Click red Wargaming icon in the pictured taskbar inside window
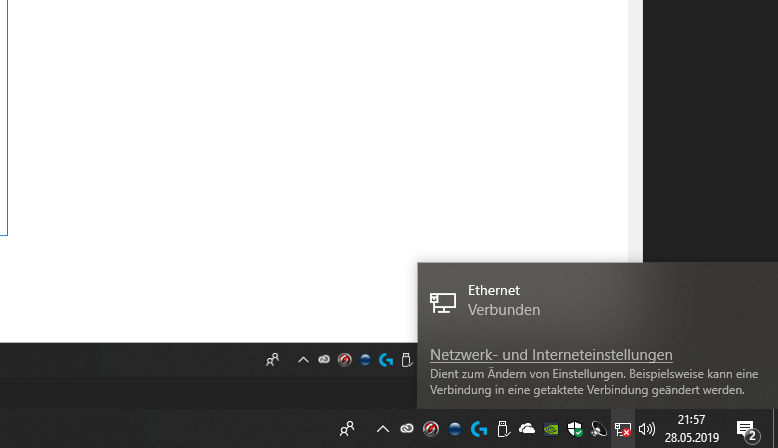The width and height of the screenshot is (778, 448). coord(344,360)
